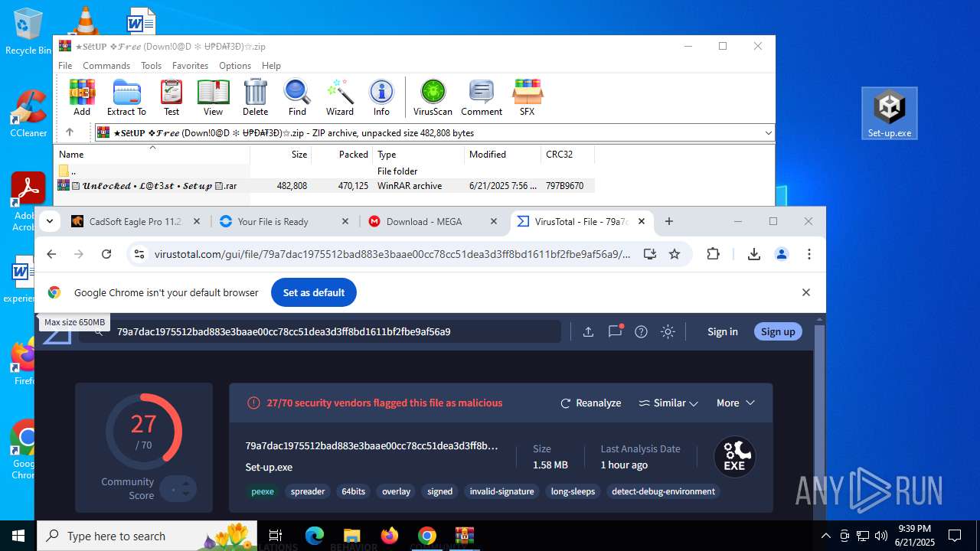Close the VirusTotal tab
The width and height of the screenshot is (980, 551).
(x=642, y=221)
